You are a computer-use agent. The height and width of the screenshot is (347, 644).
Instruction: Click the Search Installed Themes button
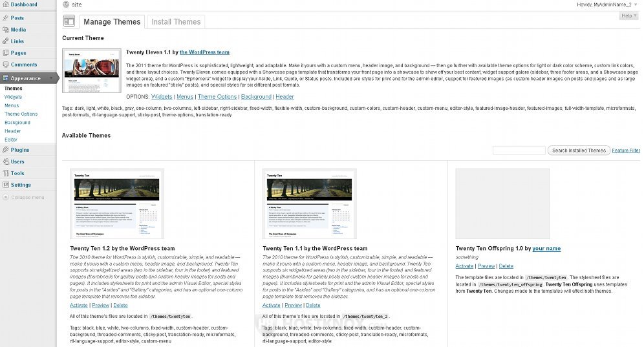point(579,151)
